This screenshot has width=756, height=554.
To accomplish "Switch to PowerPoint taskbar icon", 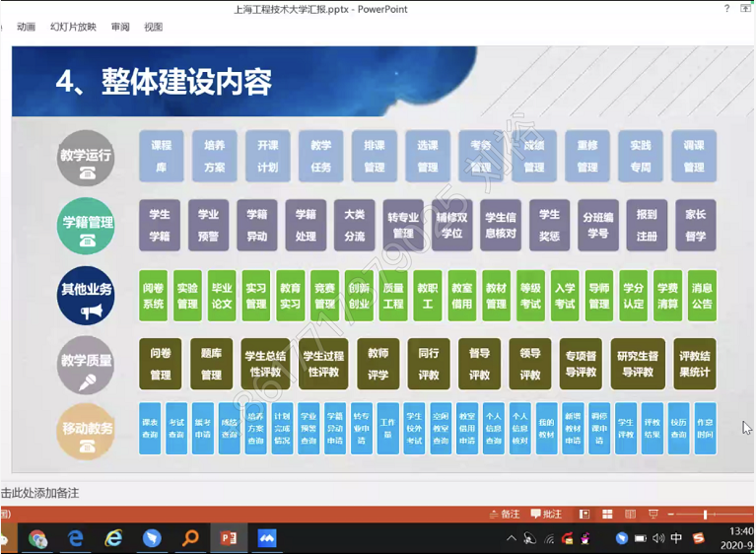I will 229,538.
